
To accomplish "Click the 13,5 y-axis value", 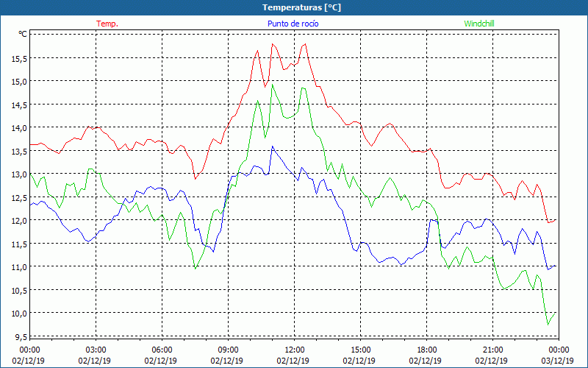I will (19, 152).
